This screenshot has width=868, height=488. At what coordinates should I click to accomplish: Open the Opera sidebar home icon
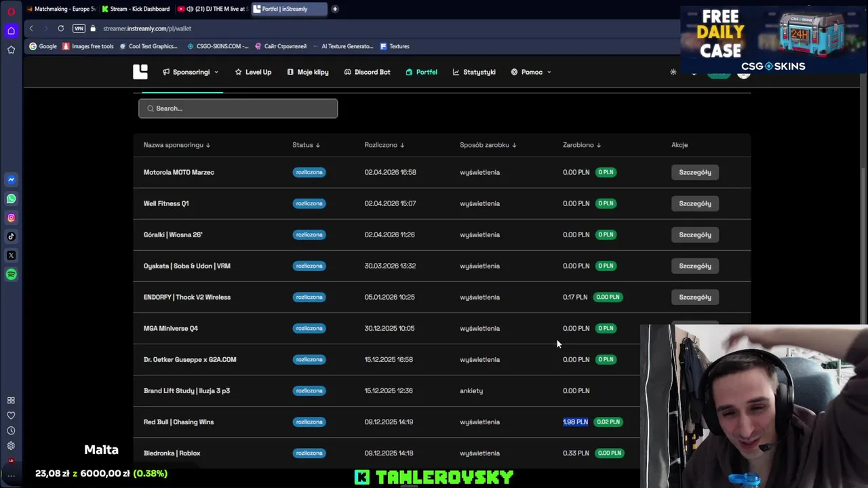[x=11, y=30]
